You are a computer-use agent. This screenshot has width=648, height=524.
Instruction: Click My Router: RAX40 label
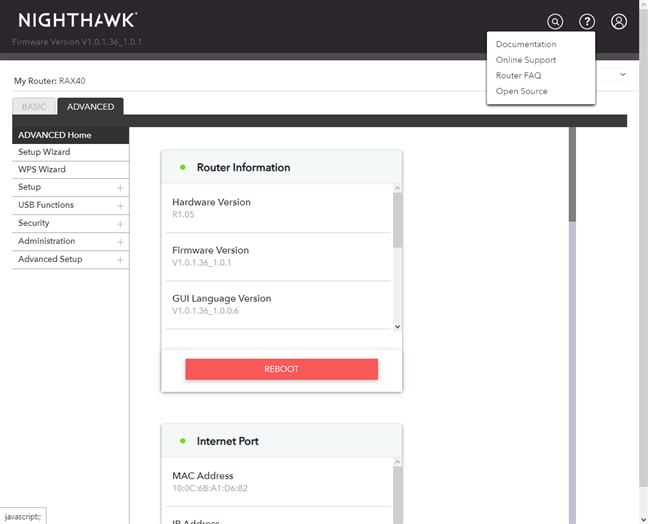[x=50, y=81]
